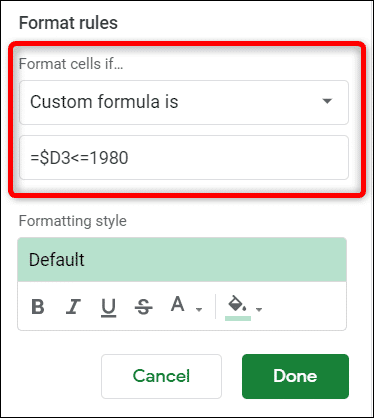
Task: Confirm the rule with Done
Action: (295, 376)
